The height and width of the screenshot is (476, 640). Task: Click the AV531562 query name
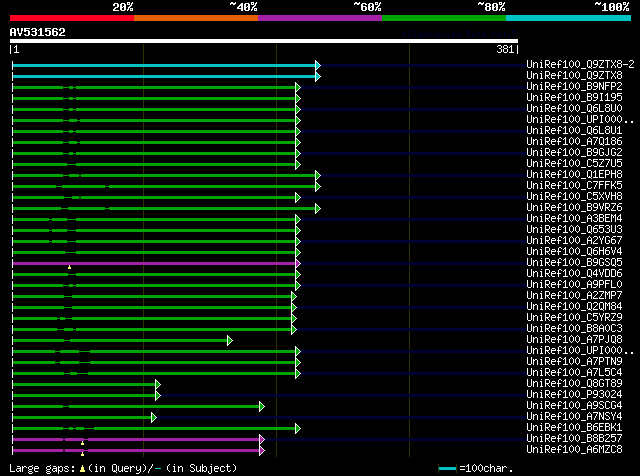coord(38,32)
